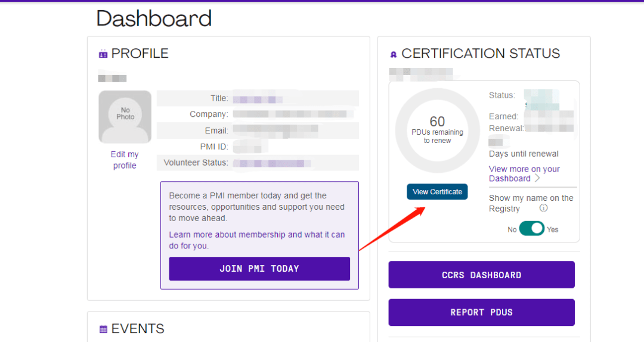
Task: Click the Profile badge icon
Action: (103, 54)
